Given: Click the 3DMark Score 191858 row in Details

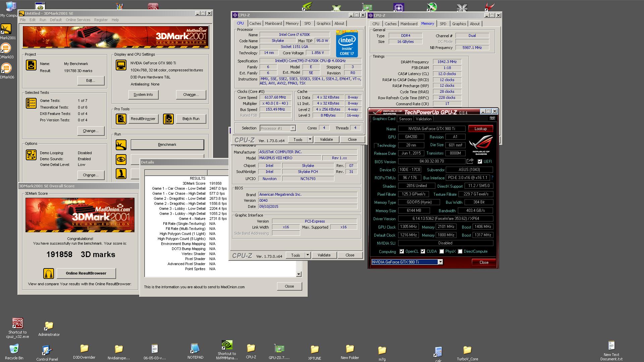Looking at the screenshot, I should coord(186,183).
